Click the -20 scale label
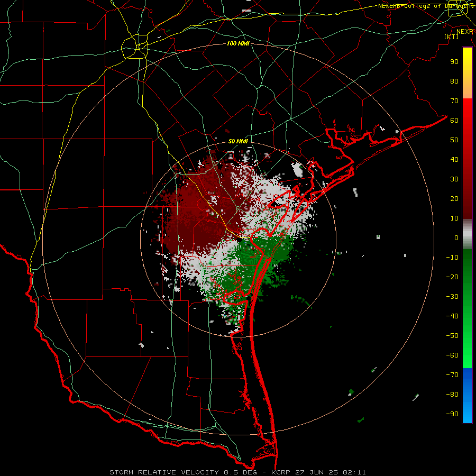Image resolution: width=476 pixels, height=476 pixels. tap(452, 277)
